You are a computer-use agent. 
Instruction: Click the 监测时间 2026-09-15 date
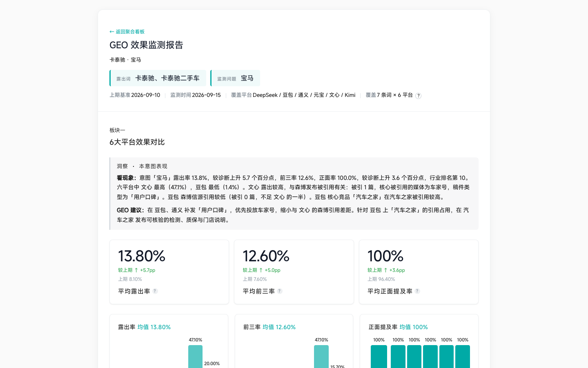196,95
